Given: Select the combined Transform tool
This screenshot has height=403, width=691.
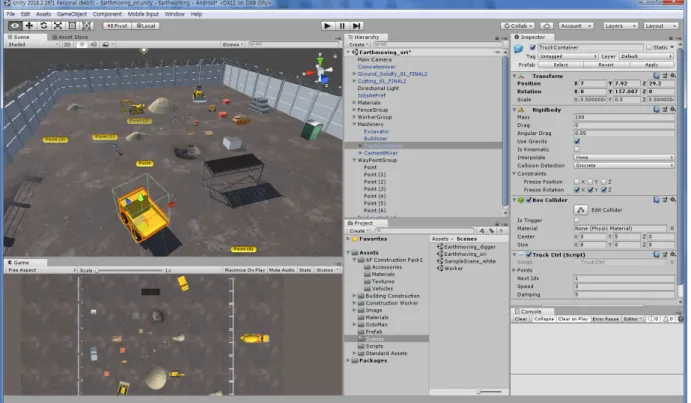Looking at the screenshot, I should tap(87, 26).
